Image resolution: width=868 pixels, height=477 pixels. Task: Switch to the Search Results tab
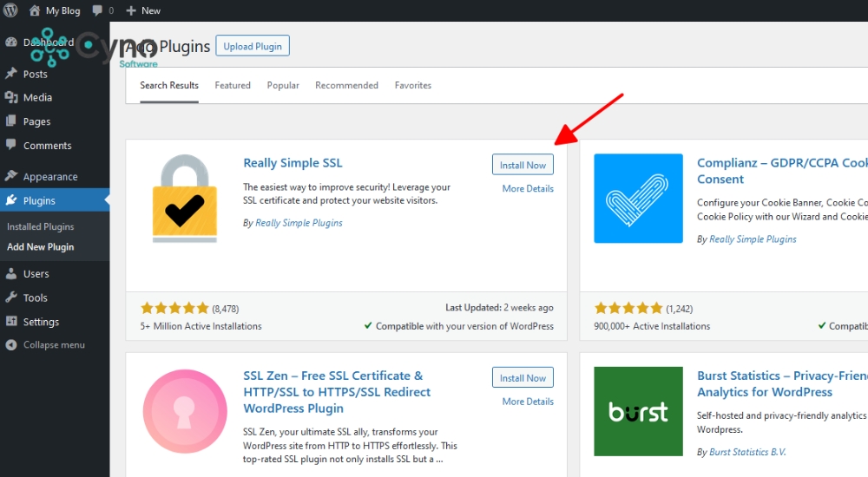coord(169,85)
